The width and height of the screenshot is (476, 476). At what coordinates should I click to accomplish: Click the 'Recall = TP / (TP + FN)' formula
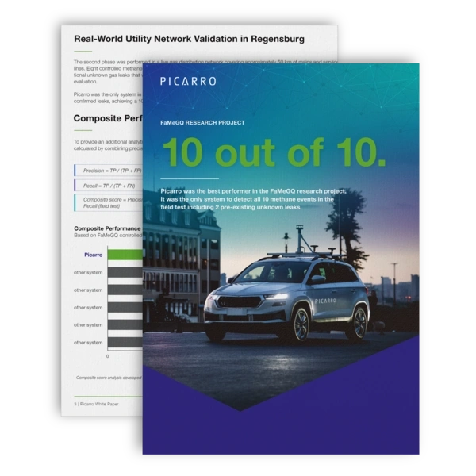pyautogui.click(x=109, y=186)
